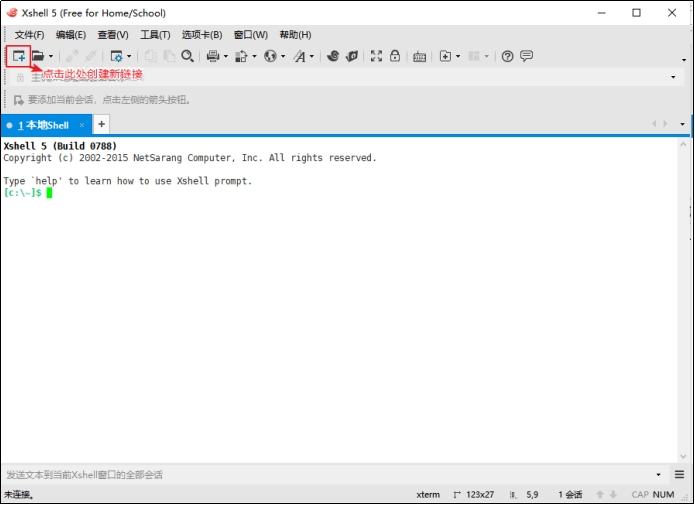Open the 编辑(E) menu
695x505 pixels.
(x=71, y=35)
